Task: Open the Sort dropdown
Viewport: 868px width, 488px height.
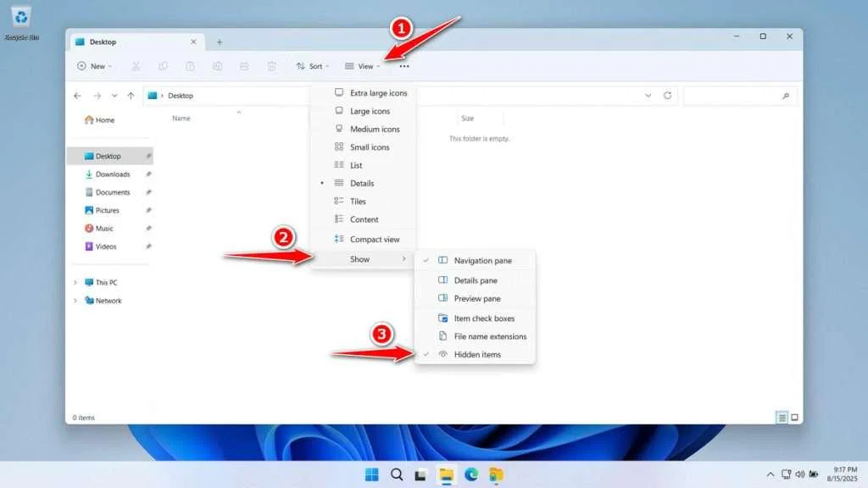Action: [313, 66]
